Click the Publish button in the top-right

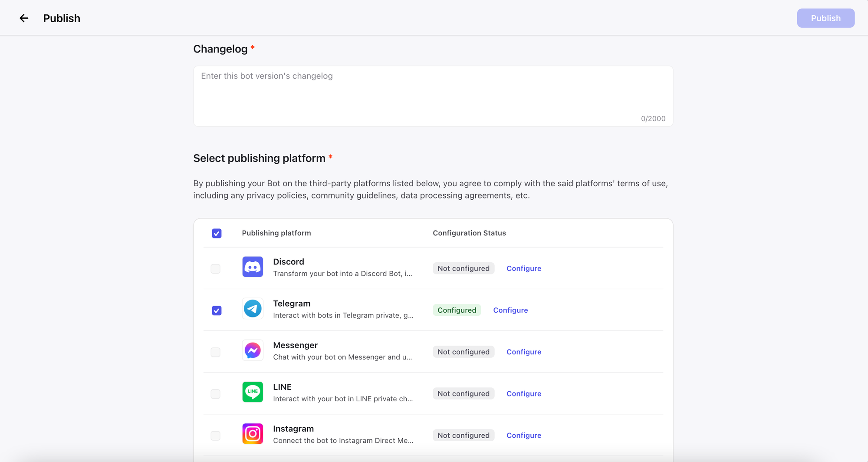[825, 18]
